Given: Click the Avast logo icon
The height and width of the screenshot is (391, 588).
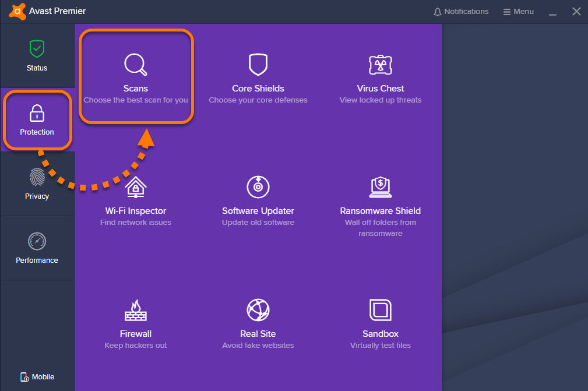Looking at the screenshot, I should point(17,11).
